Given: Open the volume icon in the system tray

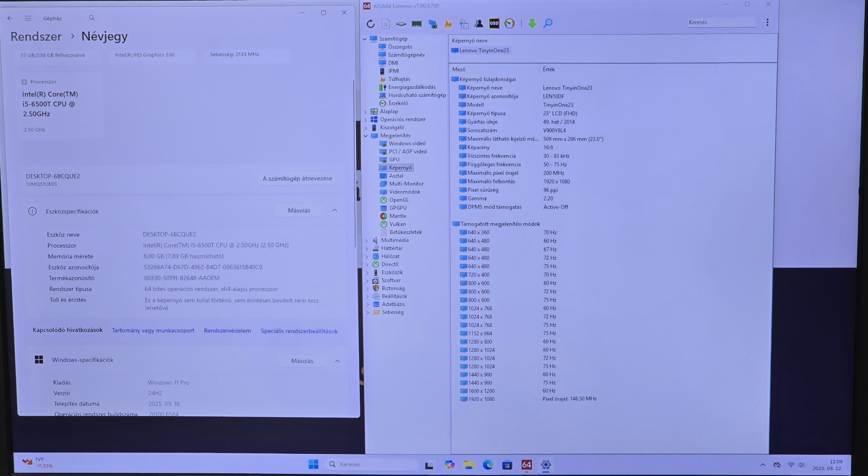Looking at the screenshot, I should 801,465.
